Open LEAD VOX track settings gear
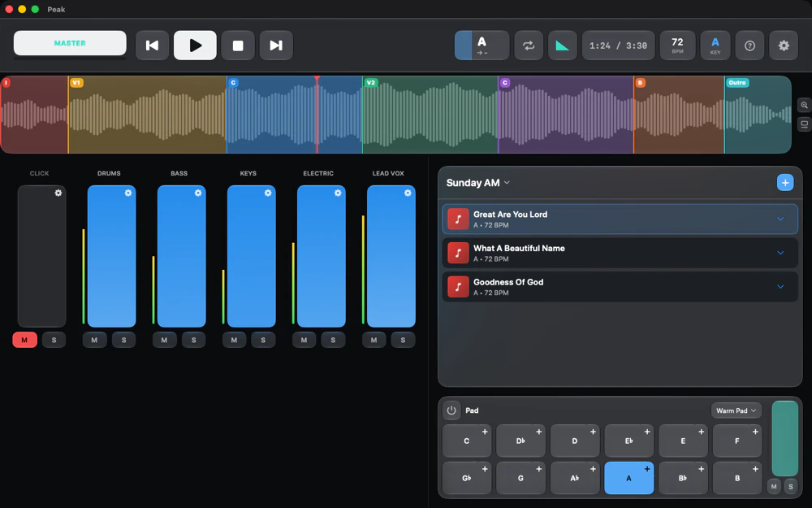The image size is (812, 508). tap(408, 193)
